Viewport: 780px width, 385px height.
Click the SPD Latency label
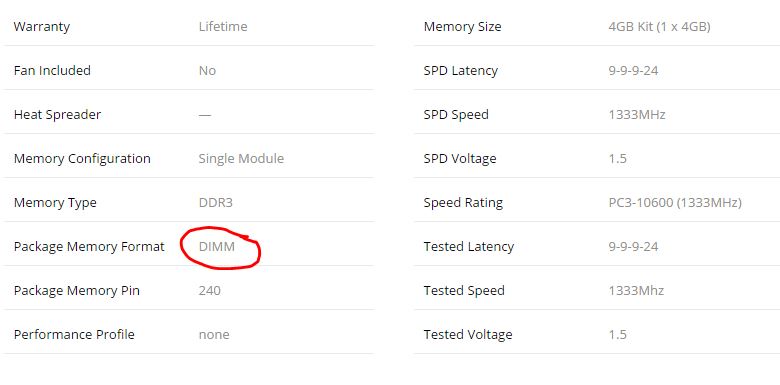(x=461, y=70)
